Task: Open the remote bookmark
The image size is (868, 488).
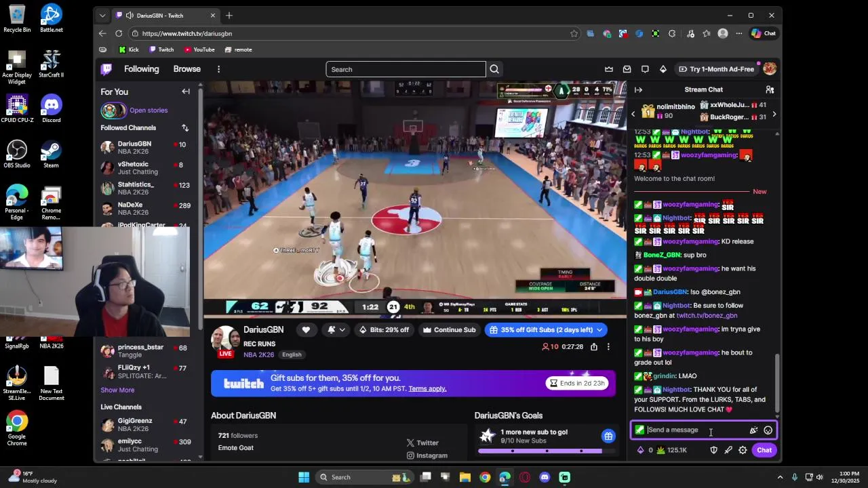Action: coord(239,49)
